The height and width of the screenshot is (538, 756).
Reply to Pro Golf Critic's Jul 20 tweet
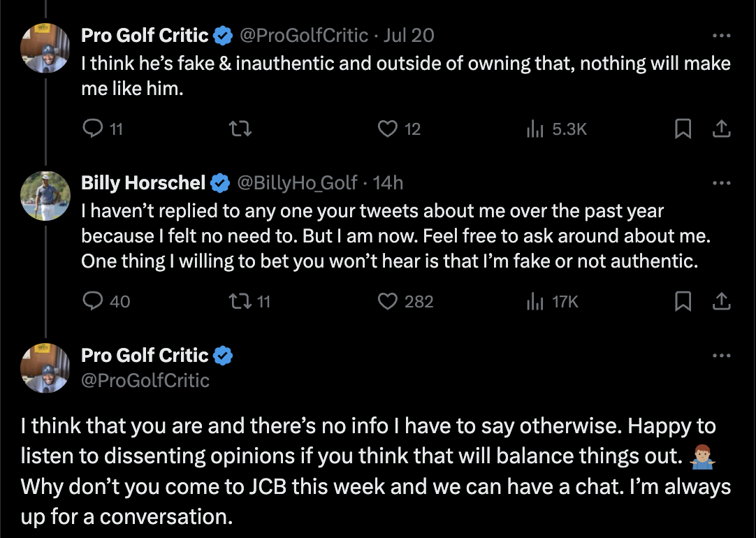tap(93, 129)
